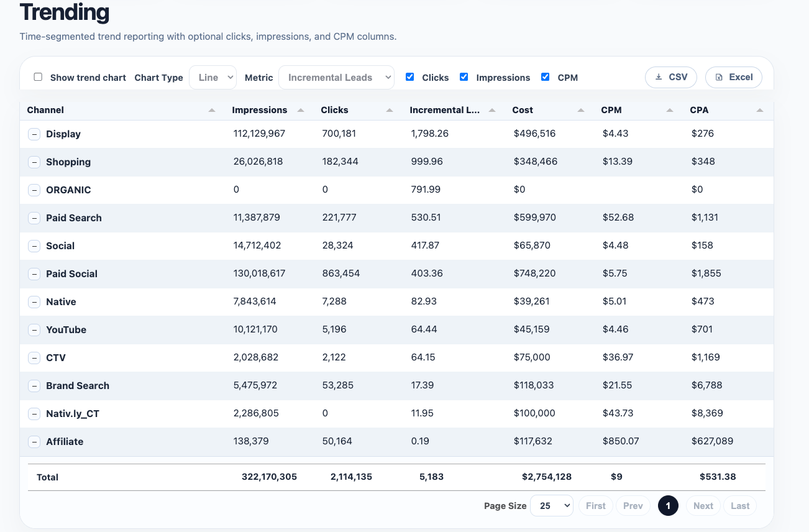Collapse the Native channel row

point(35,302)
